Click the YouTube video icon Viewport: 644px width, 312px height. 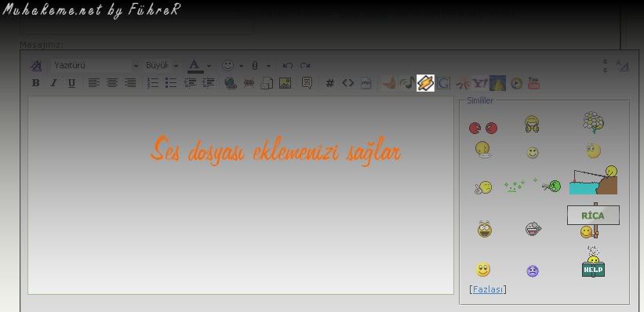[533, 83]
